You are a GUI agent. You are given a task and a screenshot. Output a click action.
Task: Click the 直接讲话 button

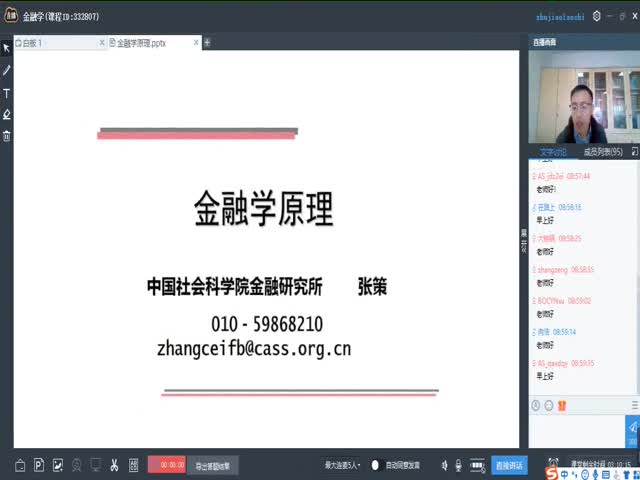click(509, 465)
